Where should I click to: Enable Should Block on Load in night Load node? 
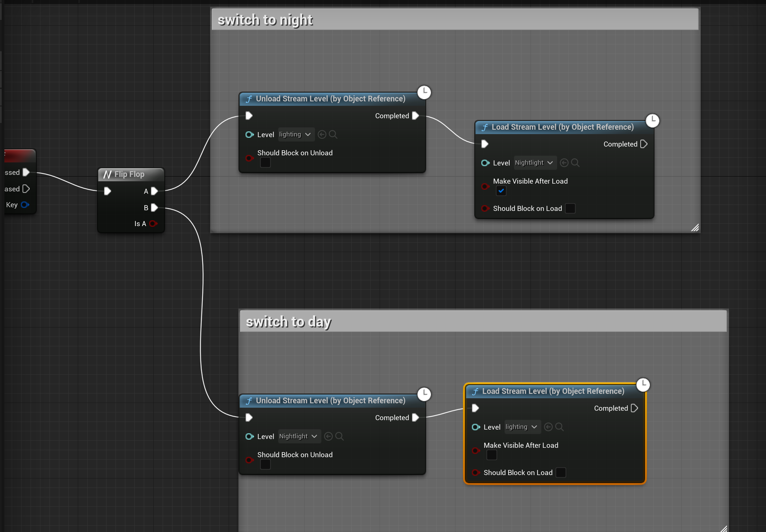click(x=570, y=208)
